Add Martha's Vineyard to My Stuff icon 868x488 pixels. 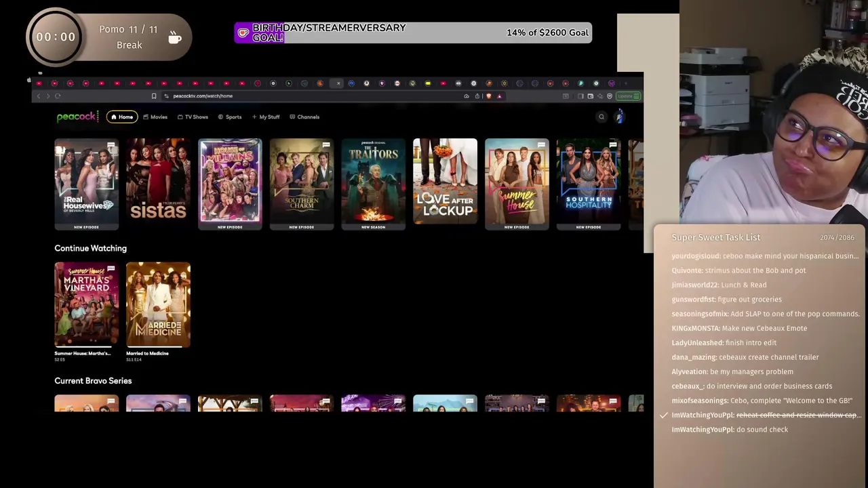111,269
